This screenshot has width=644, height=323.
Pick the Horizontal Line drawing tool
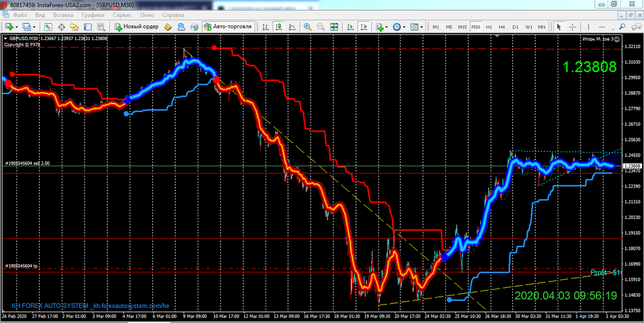click(603, 27)
